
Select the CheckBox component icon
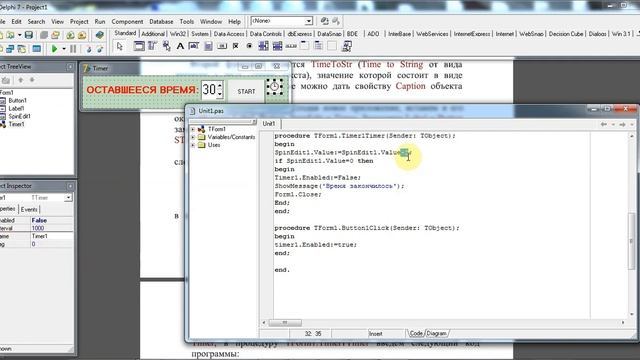[x=236, y=46]
